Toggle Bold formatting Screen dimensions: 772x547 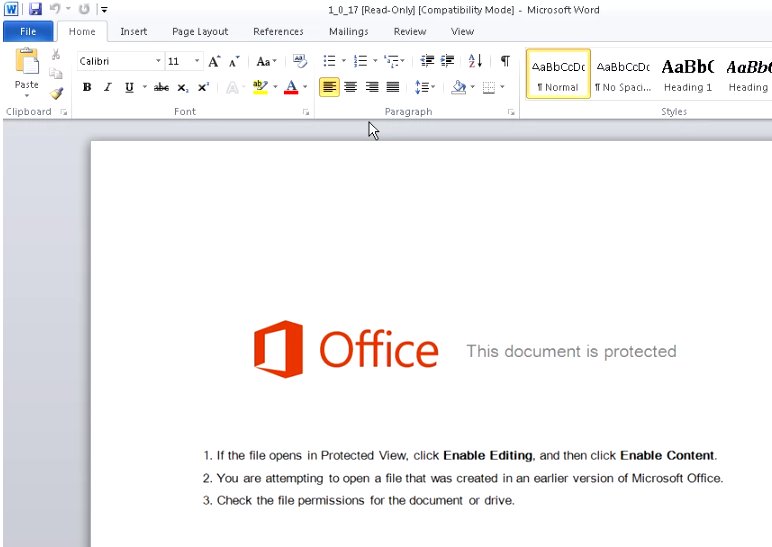87,88
